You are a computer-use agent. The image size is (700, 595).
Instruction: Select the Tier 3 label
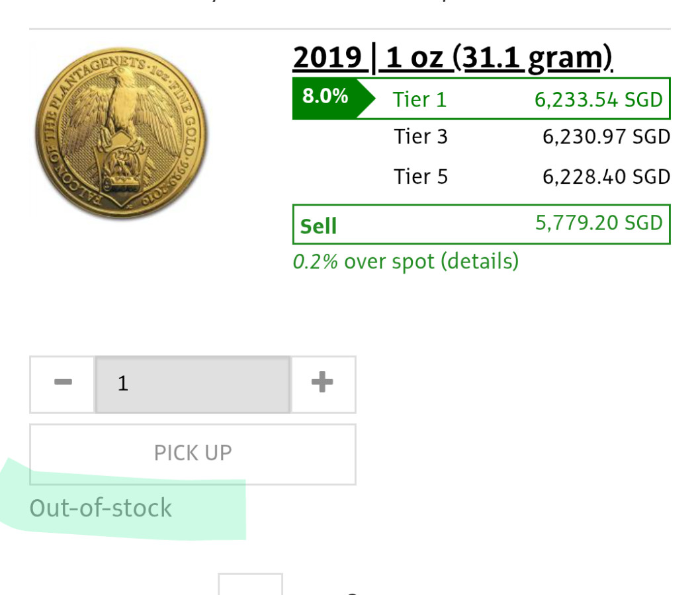[421, 137]
